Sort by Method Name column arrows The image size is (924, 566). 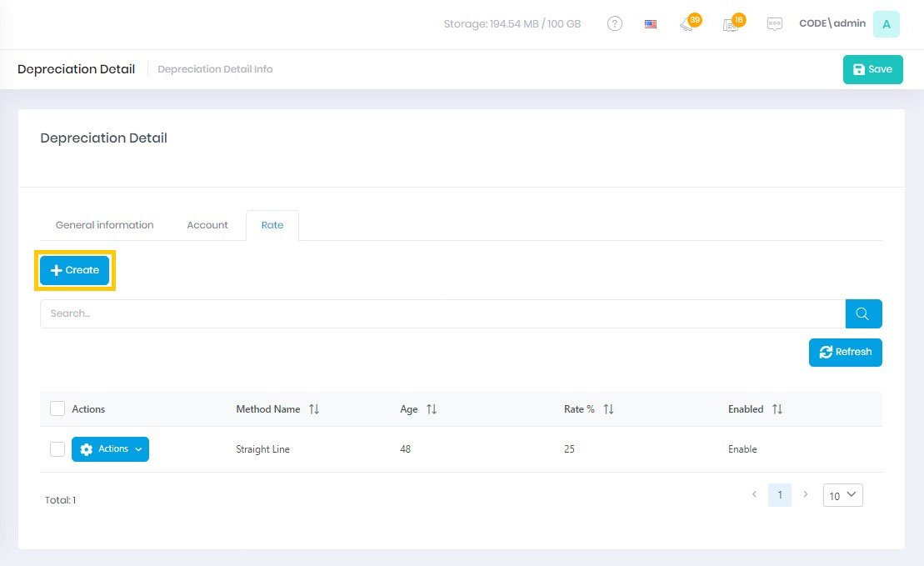[x=314, y=409]
